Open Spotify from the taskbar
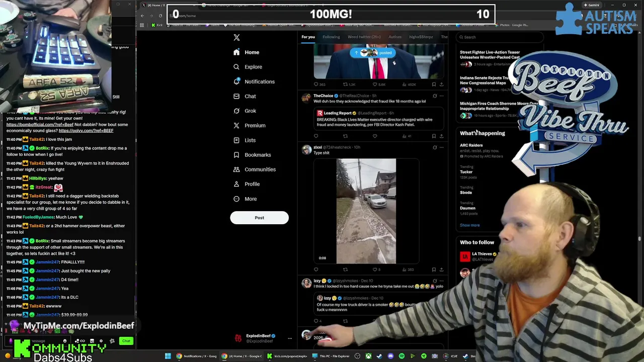 click(x=401, y=356)
